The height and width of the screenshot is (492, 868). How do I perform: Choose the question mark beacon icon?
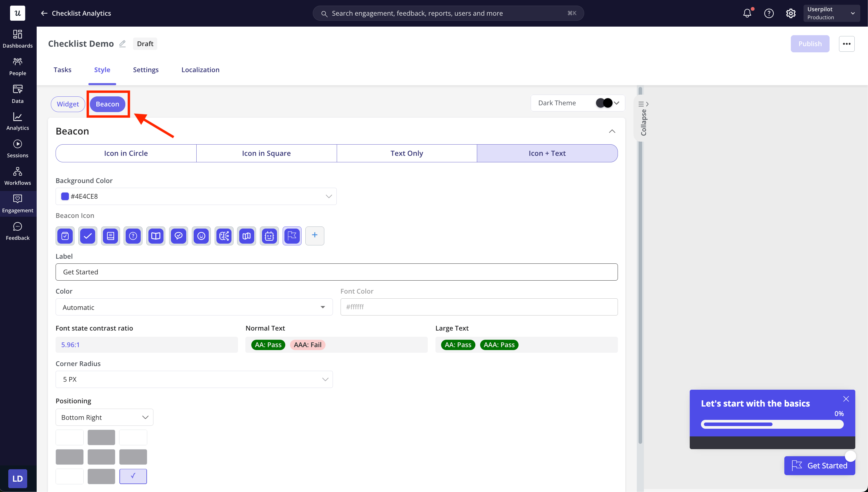[x=133, y=236]
